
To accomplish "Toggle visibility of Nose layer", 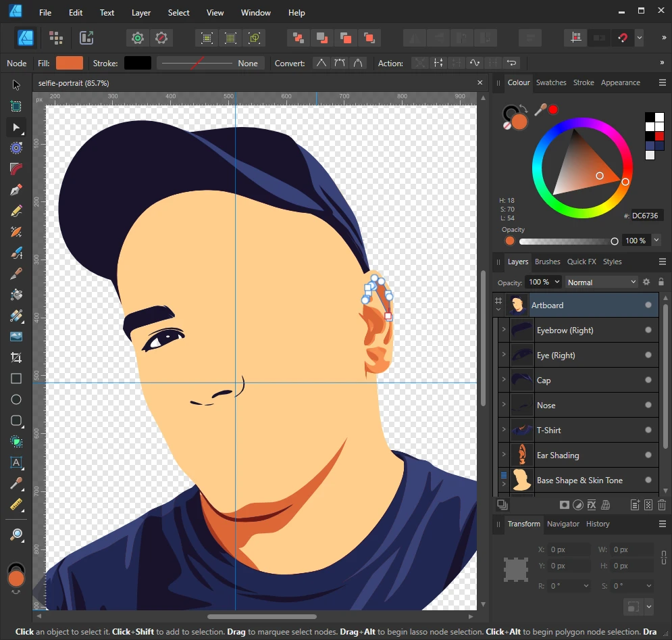I will (648, 405).
